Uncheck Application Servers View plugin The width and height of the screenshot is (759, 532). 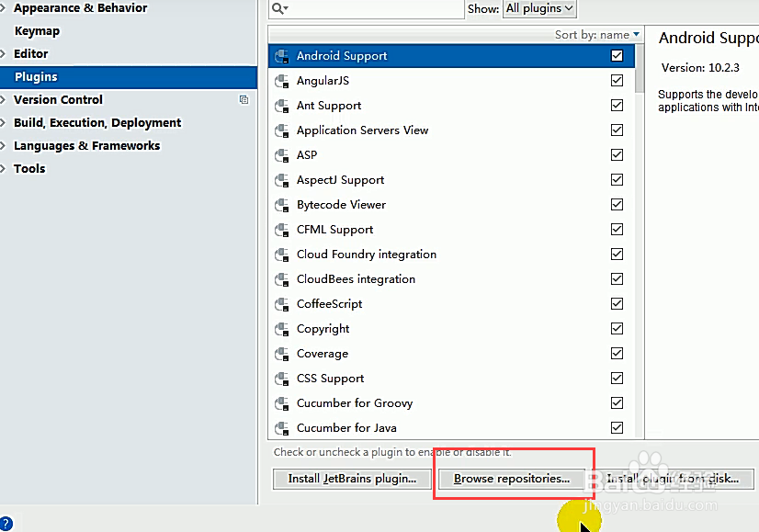(617, 130)
